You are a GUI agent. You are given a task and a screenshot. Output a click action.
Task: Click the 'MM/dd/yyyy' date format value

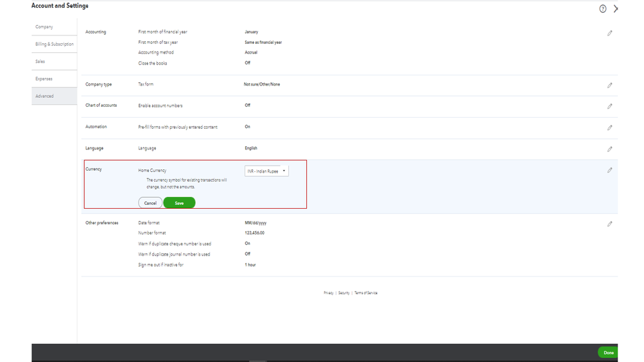[255, 223]
